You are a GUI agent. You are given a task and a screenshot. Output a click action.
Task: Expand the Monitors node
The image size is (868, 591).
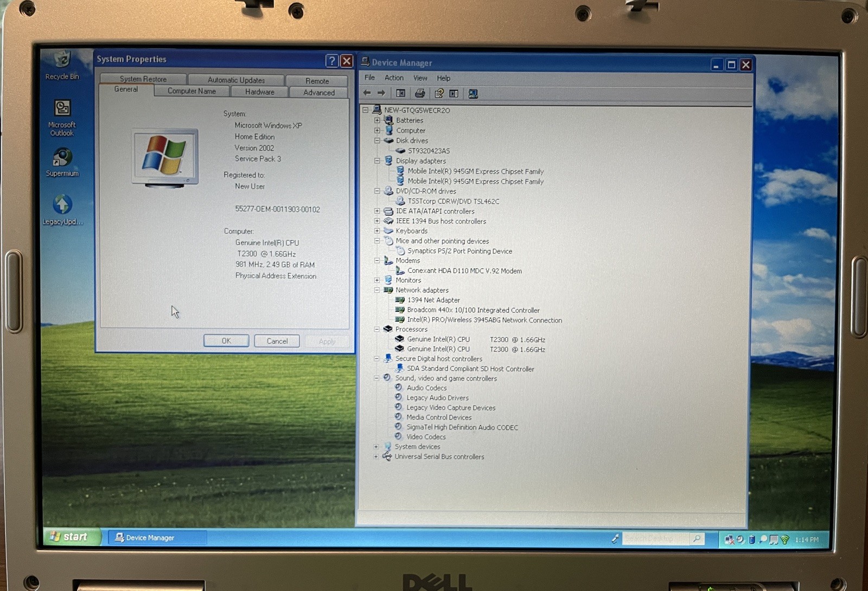[x=377, y=280]
